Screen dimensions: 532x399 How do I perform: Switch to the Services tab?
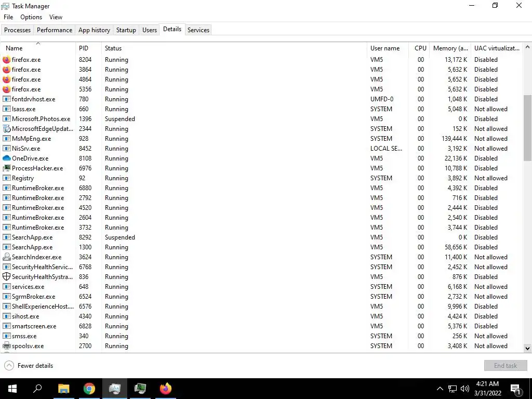click(x=198, y=30)
